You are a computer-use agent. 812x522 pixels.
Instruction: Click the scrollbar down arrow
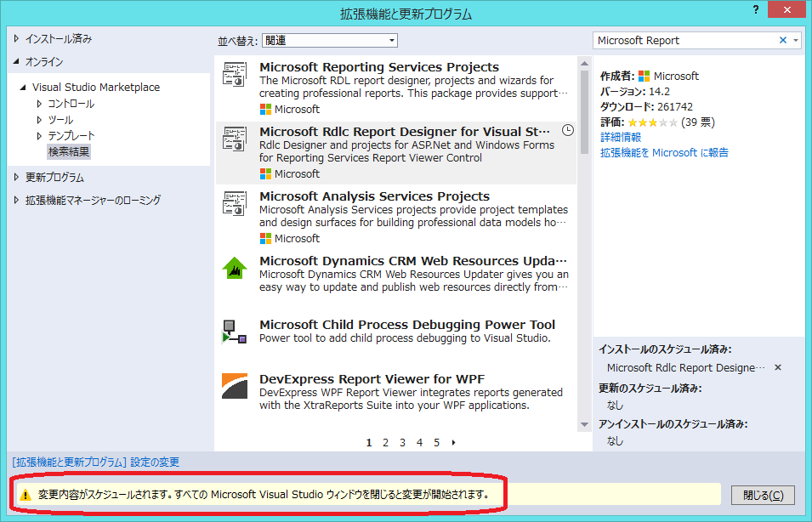coord(585,424)
